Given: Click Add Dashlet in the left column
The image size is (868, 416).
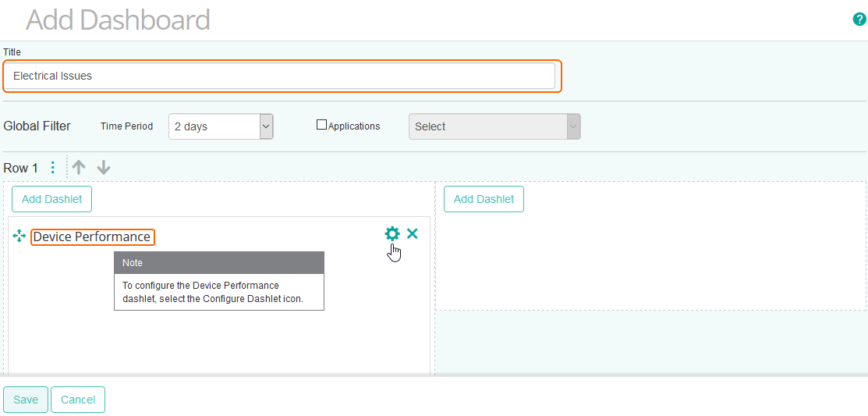Looking at the screenshot, I should click(x=51, y=199).
